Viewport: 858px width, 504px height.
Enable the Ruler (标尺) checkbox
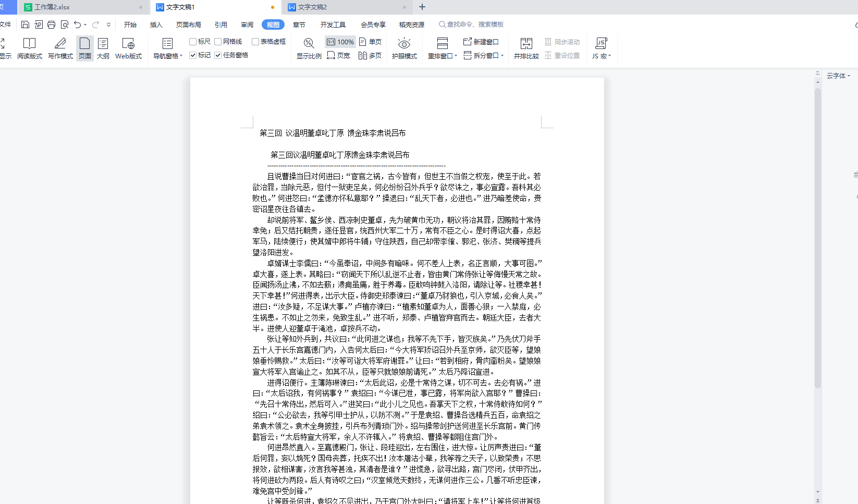tap(193, 42)
